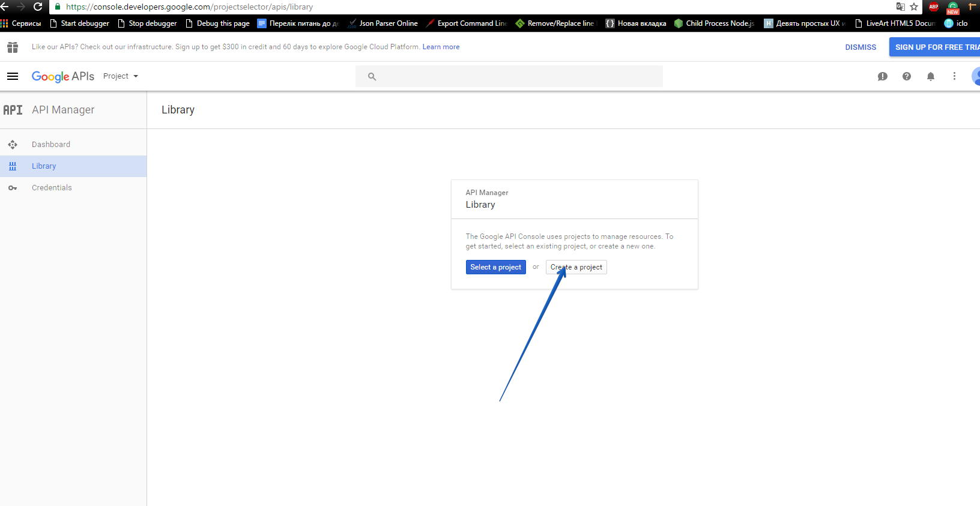The height and width of the screenshot is (506, 980).
Task: Open the three-dot more options menu
Action: point(954,76)
